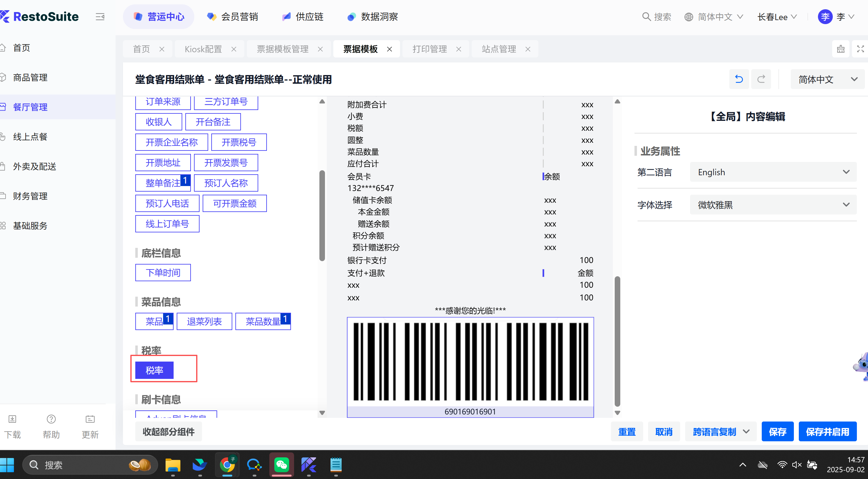
Task: Open the Download icon in sidebar
Action: point(12,419)
